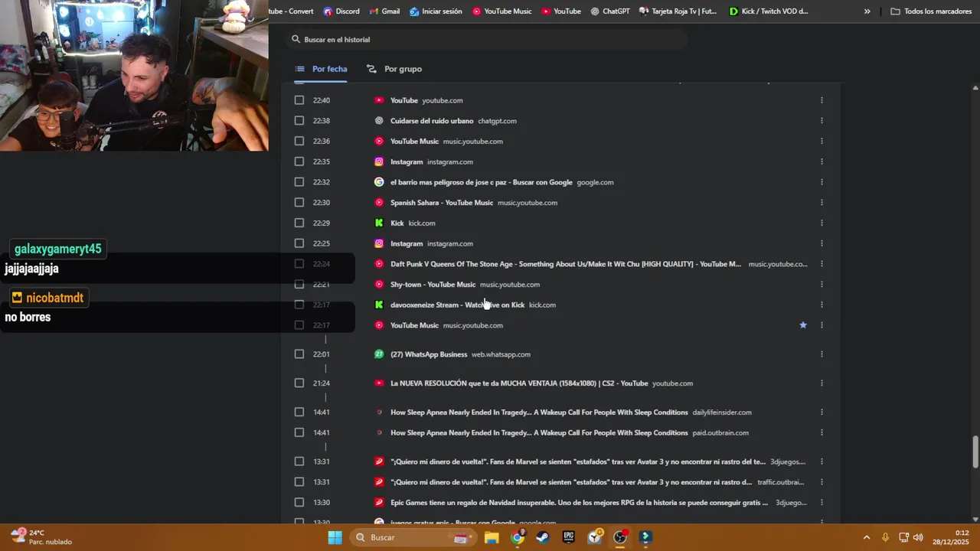This screenshot has width=980, height=551.
Task: Expand the hidden bookmarks overflow chevron
Action: (x=867, y=11)
